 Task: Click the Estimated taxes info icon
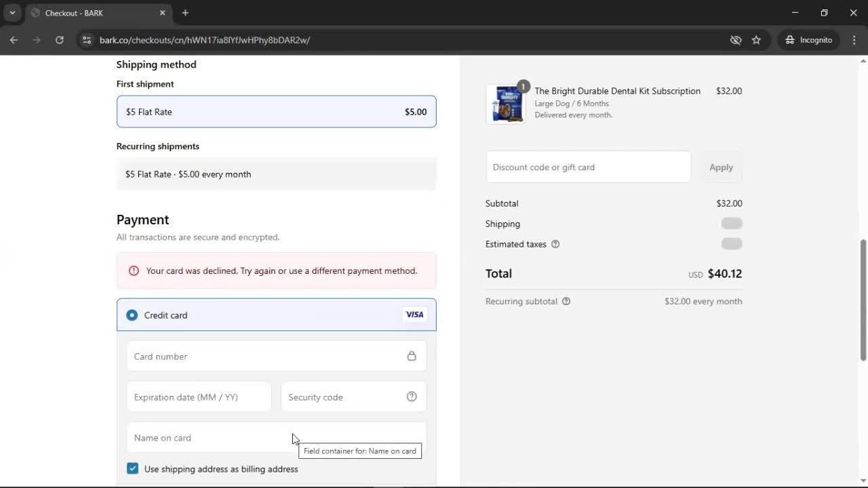tap(555, 244)
